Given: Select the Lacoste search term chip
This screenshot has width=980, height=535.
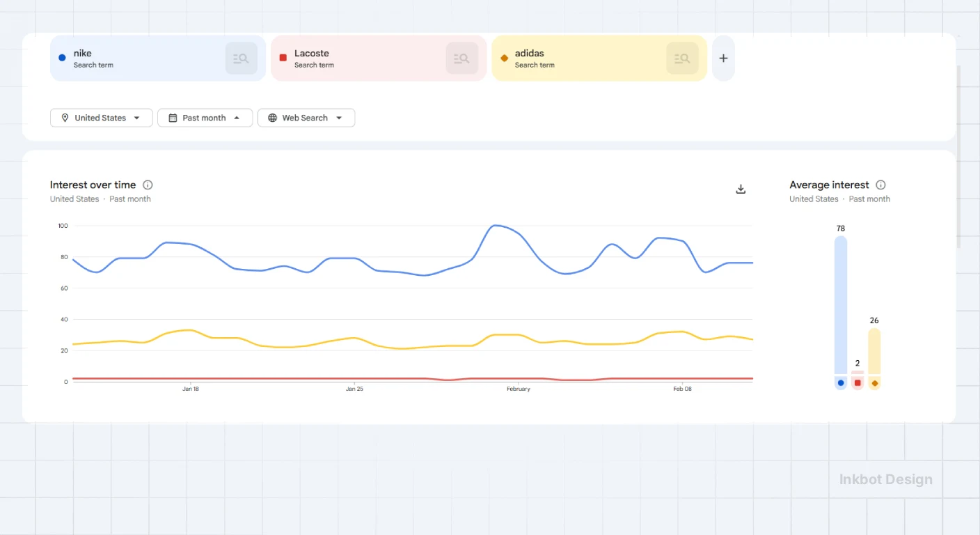Looking at the screenshot, I should click(x=379, y=59).
